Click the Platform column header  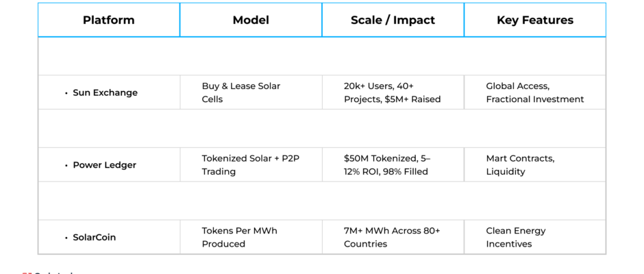click(109, 20)
